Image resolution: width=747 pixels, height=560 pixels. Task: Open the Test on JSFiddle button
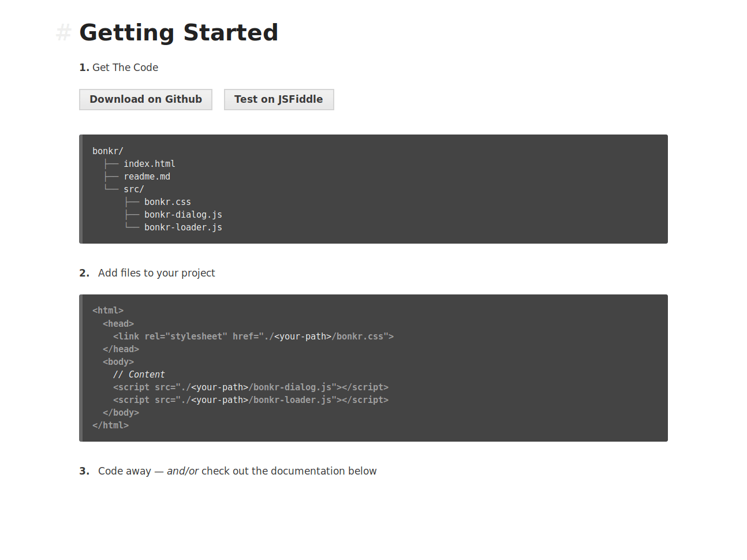coord(279,99)
